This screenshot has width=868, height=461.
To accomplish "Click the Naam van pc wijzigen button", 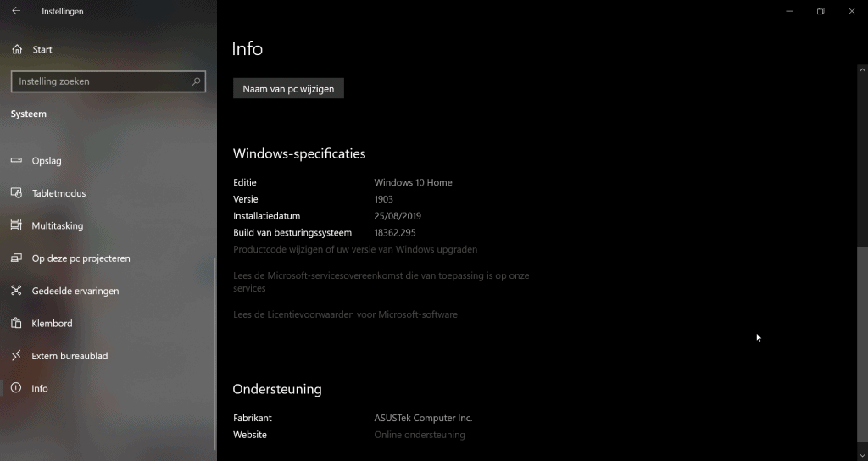I will pyautogui.click(x=288, y=88).
